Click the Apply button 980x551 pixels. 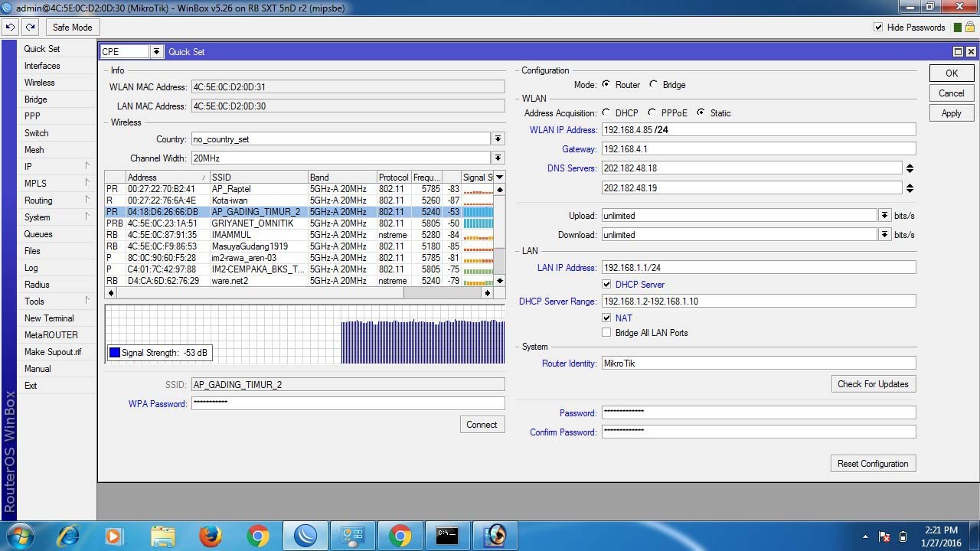tap(952, 113)
